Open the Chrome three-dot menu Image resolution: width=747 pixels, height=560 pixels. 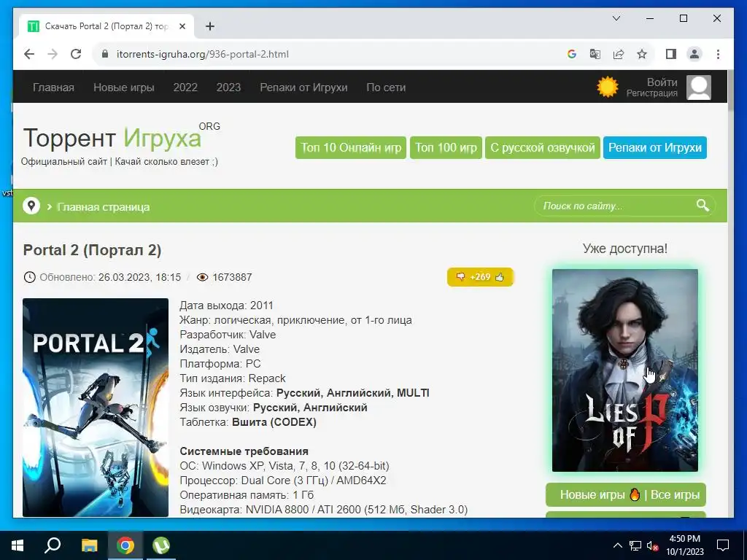click(x=718, y=54)
